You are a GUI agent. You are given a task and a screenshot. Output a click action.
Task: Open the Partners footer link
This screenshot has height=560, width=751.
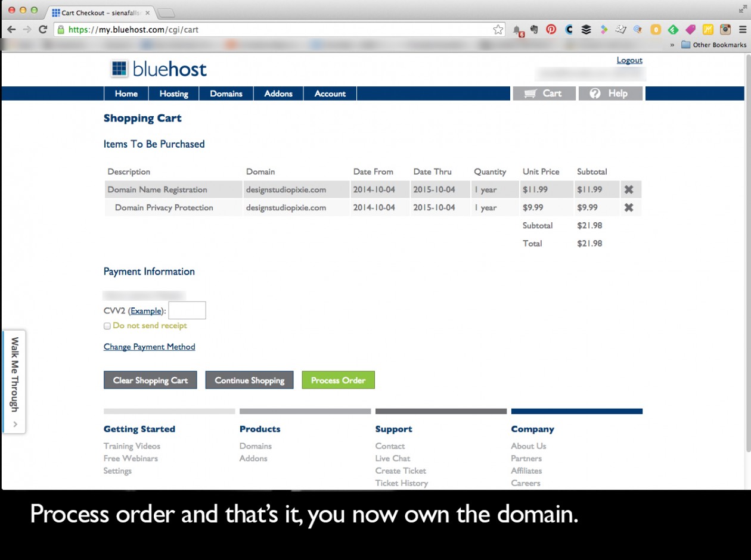tap(526, 458)
